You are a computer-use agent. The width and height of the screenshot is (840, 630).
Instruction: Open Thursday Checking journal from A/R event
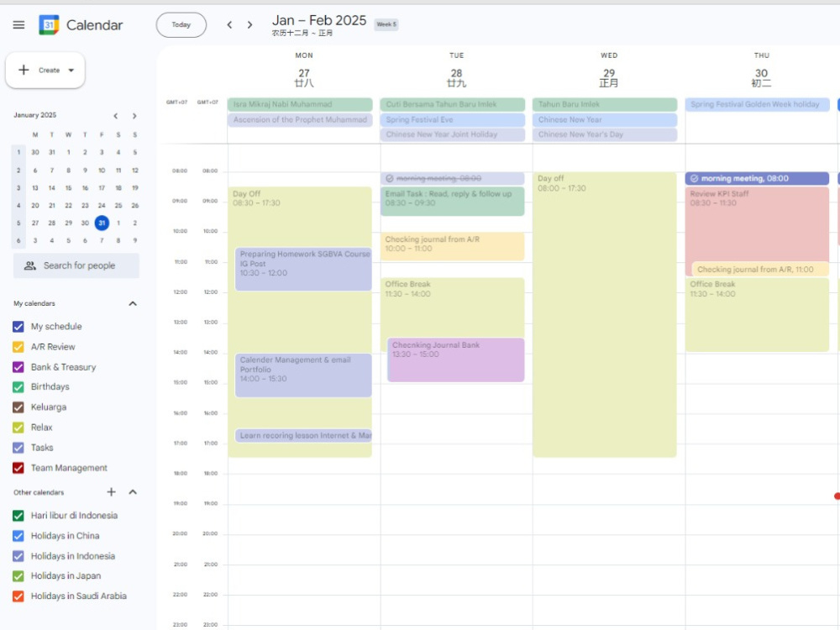tap(761, 270)
